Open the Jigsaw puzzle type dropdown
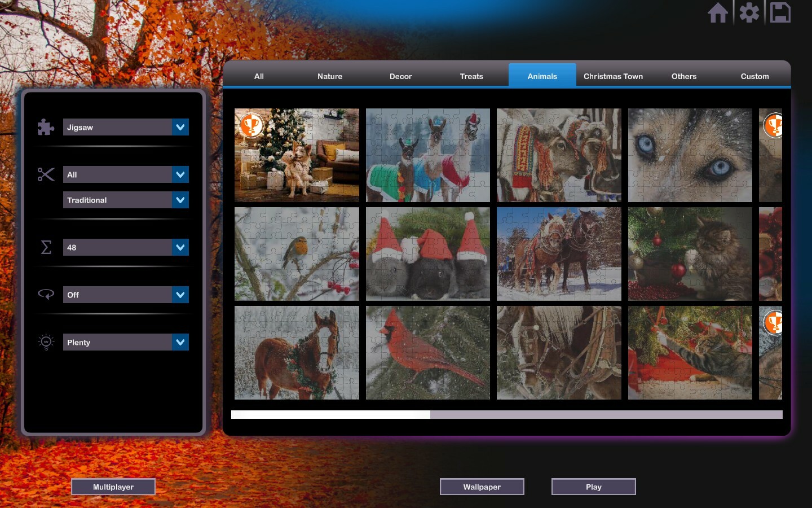812x508 pixels. [x=126, y=127]
